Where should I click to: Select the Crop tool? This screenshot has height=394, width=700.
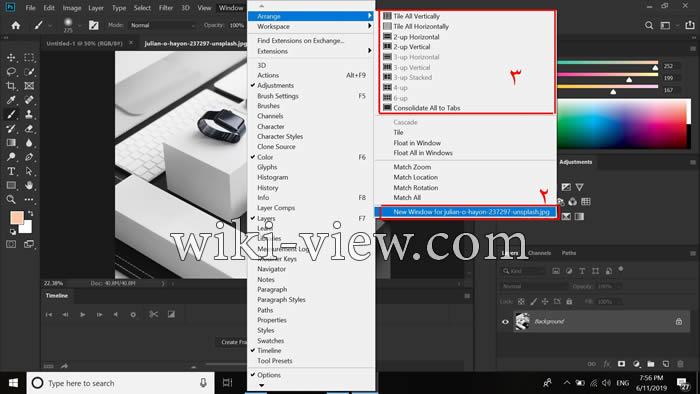(11, 86)
